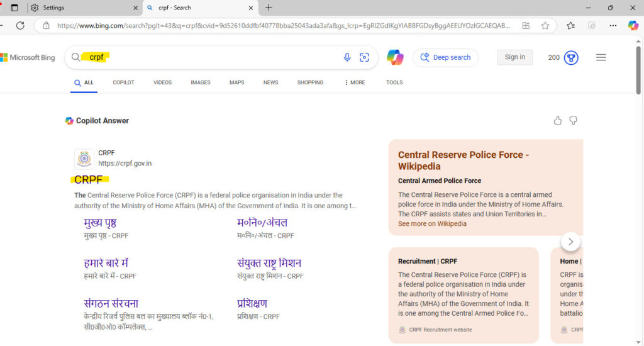Click the microphone voice search icon

347,57
